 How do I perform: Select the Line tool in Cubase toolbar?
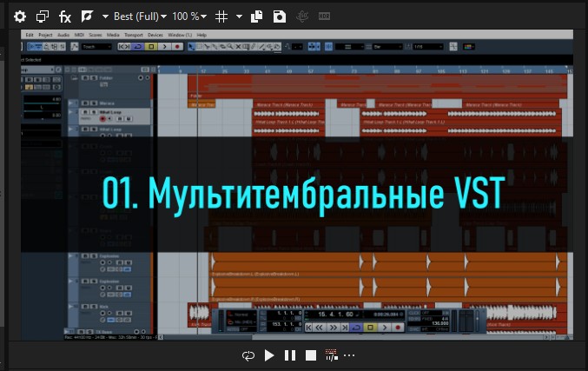coord(261,47)
